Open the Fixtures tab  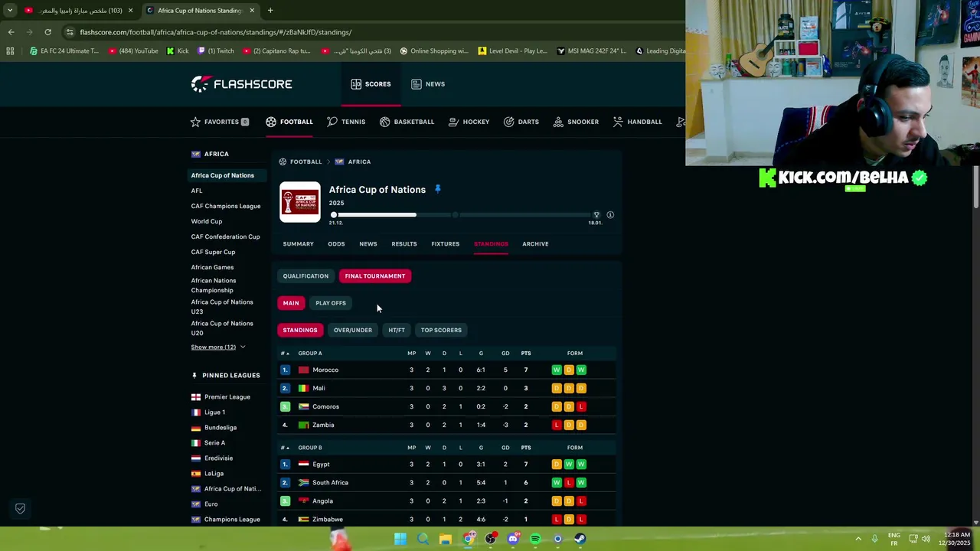click(x=445, y=244)
